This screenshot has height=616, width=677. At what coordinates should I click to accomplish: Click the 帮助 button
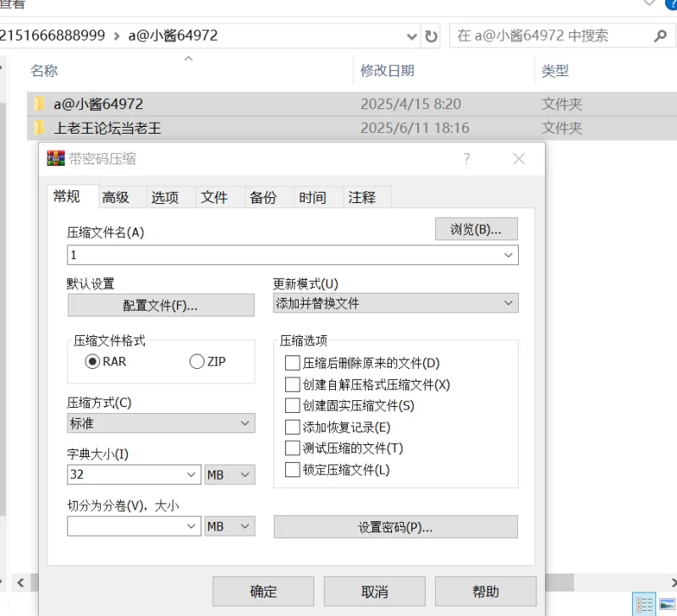[x=485, y=591]
